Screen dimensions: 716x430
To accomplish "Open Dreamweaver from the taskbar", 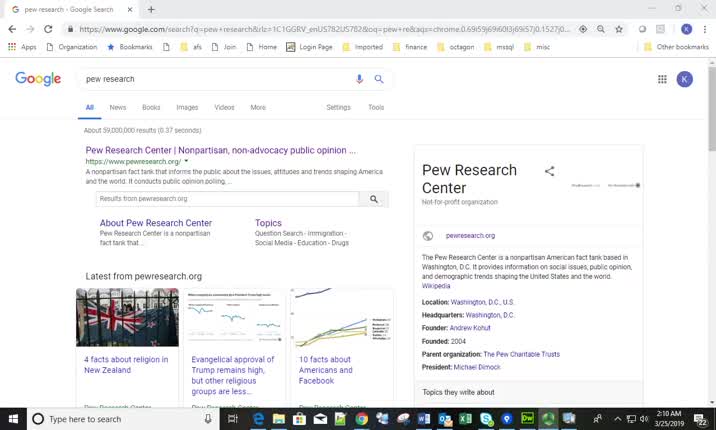I will click(x=527, y=419).
